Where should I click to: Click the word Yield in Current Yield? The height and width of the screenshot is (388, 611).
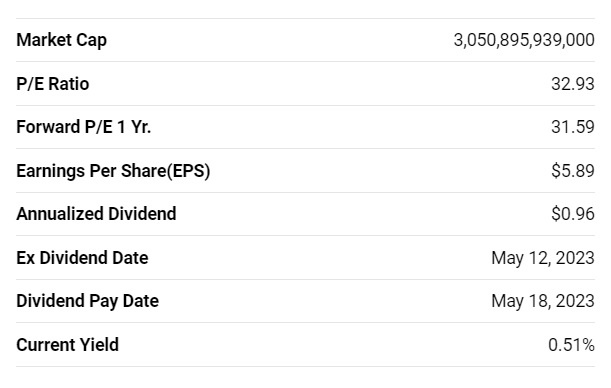coord(99,345)
